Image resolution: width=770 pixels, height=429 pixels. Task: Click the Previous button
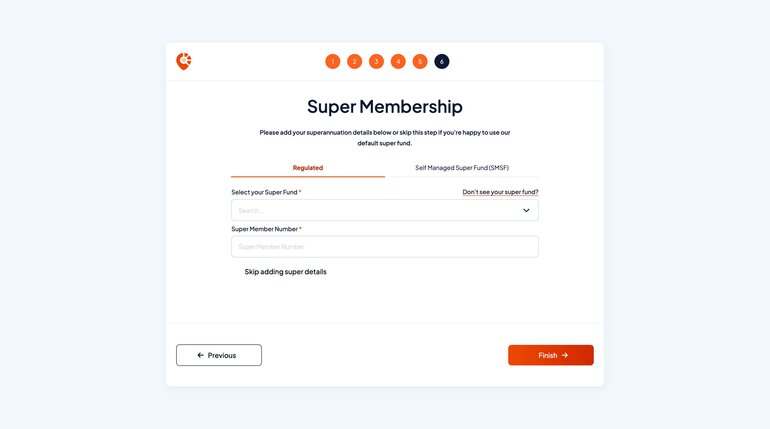point(219,355)
